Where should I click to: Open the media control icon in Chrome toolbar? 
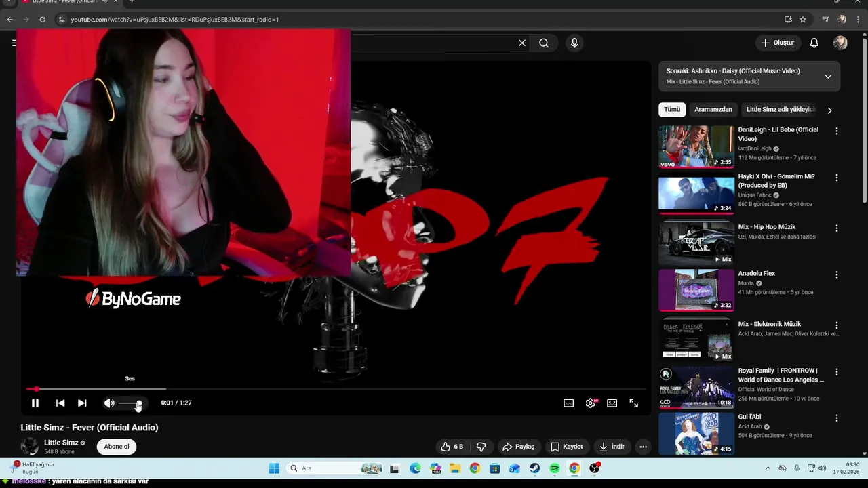click(825, 20)
